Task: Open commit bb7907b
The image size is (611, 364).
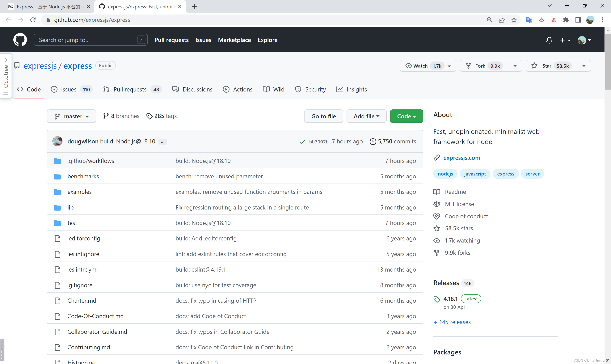Action: coord(318,142)
